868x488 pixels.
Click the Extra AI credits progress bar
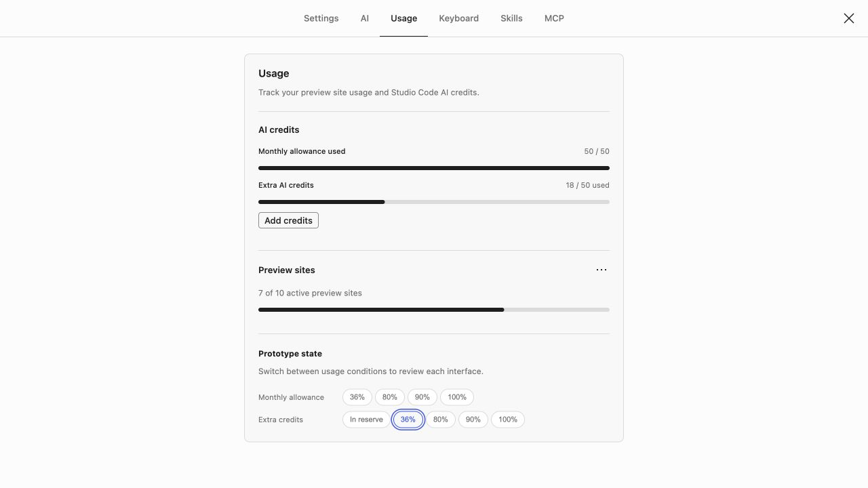click(x=434, y=202)
